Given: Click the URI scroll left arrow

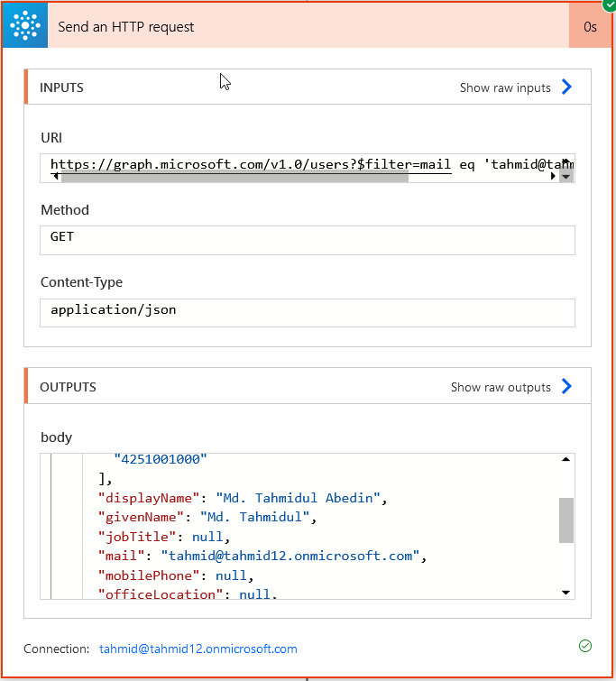Looking at the screenshot, I should (56, 176).
